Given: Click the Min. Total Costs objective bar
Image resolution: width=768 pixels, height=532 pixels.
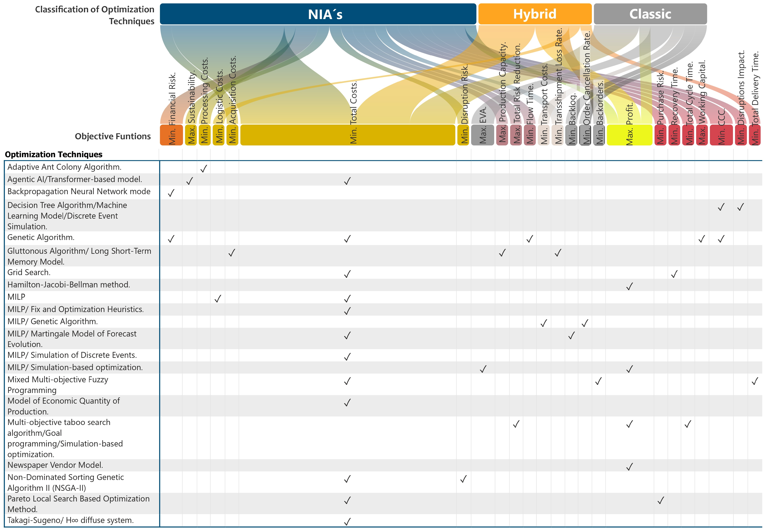Looking at the screenshot, I should 347,135.
